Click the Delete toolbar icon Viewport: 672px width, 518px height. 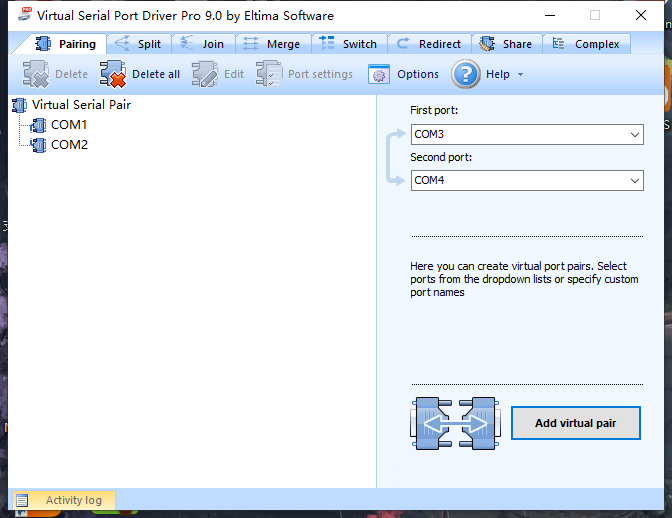pos(36,74)
